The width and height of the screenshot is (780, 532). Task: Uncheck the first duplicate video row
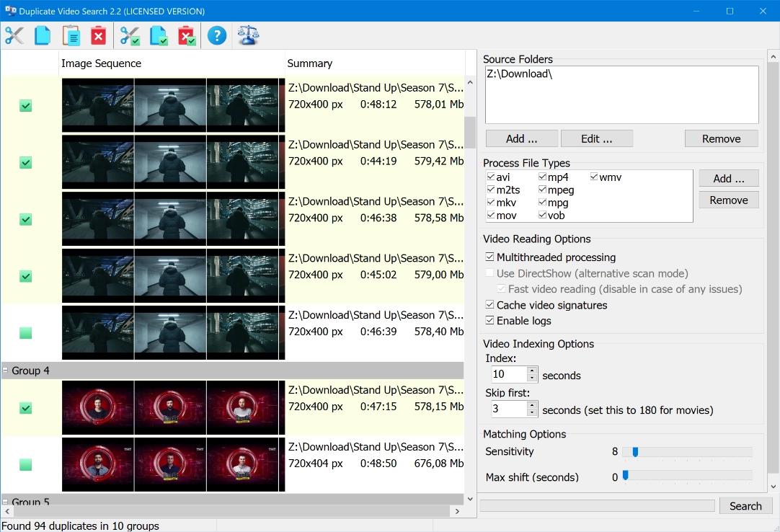[x=25, y=105]
